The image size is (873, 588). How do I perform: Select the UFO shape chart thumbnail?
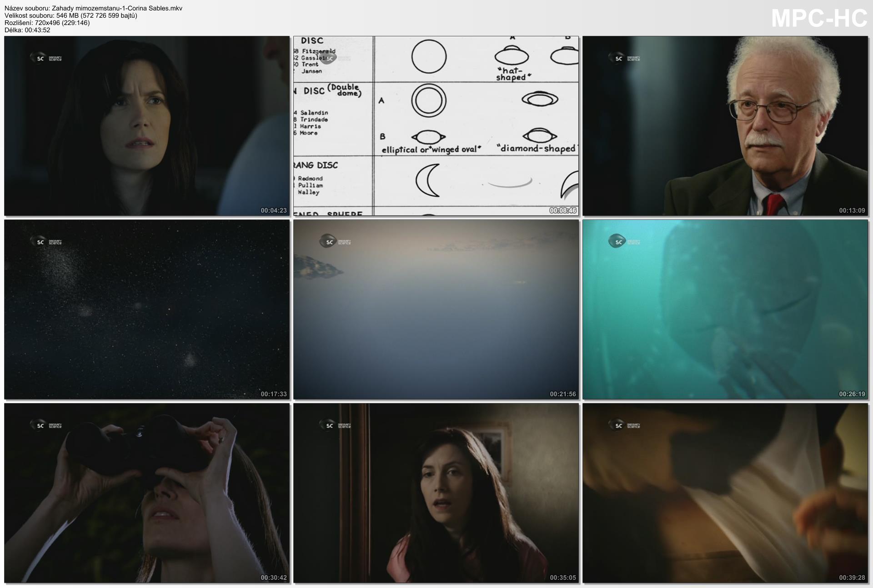coord(436,126)
